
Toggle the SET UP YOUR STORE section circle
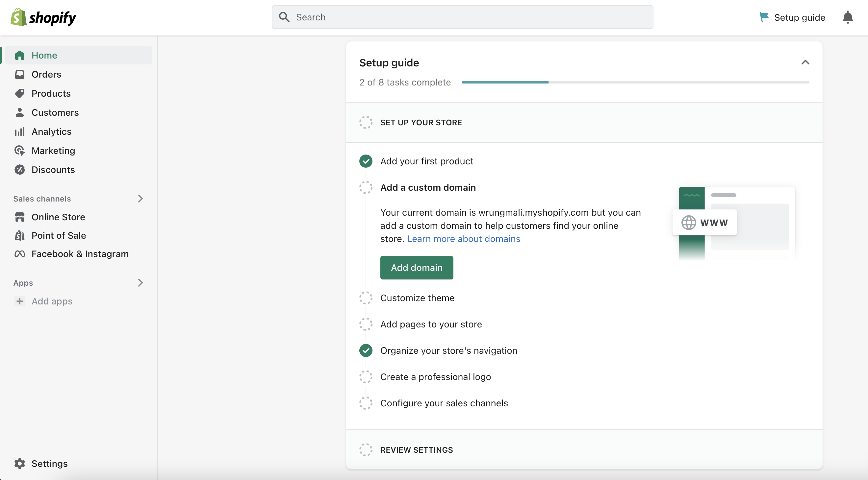(x=366, y=123)
